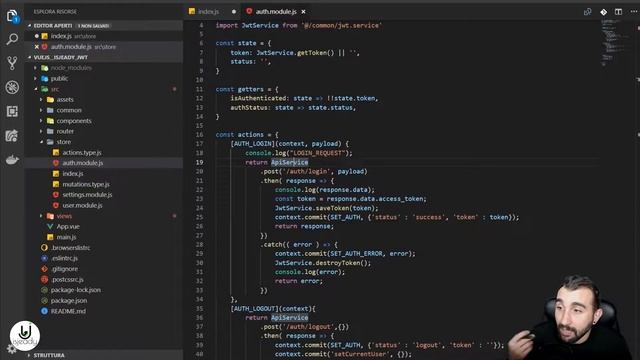Viewport: 640px width, 360px height.
Task: Open the Explorer view in activity bar
Action: click(12, 16)
